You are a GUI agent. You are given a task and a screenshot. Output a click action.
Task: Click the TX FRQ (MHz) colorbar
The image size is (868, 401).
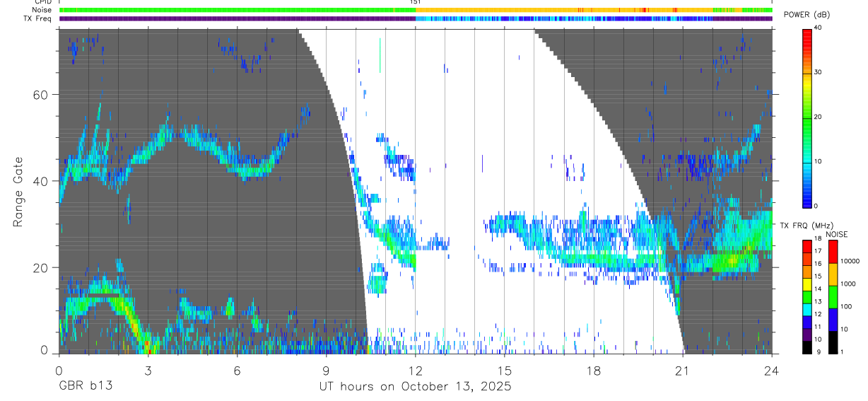point(807,296)
